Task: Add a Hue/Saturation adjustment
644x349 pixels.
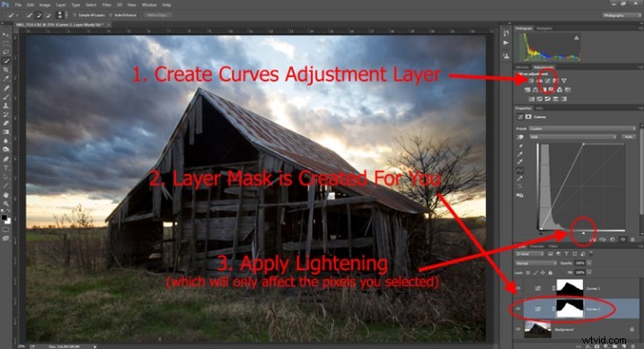Action: [x=528, y=90]
